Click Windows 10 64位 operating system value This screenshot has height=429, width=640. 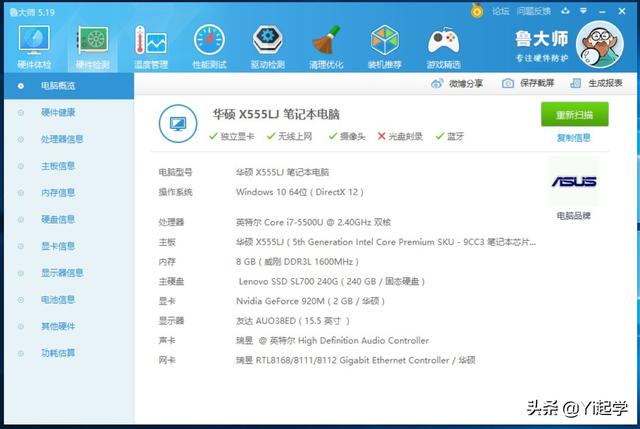tap(300, 192)
